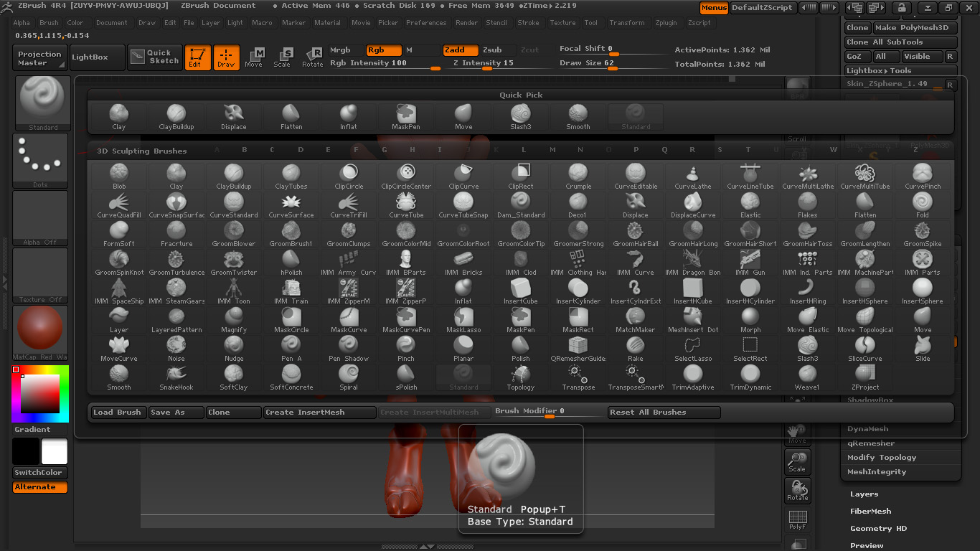Click Save As in brush popup
980x551 pixels.
point(176,413)
